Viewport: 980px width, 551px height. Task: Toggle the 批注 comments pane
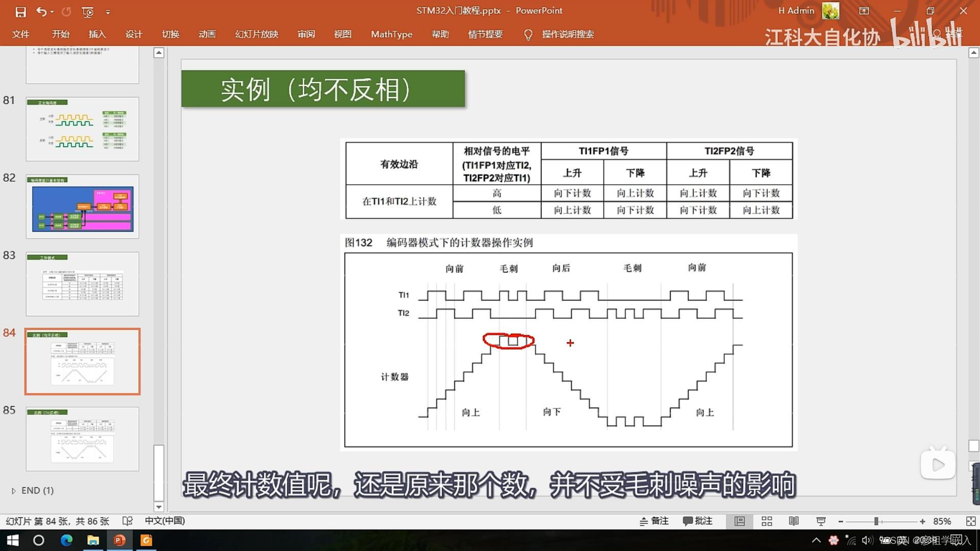[698, 521]
